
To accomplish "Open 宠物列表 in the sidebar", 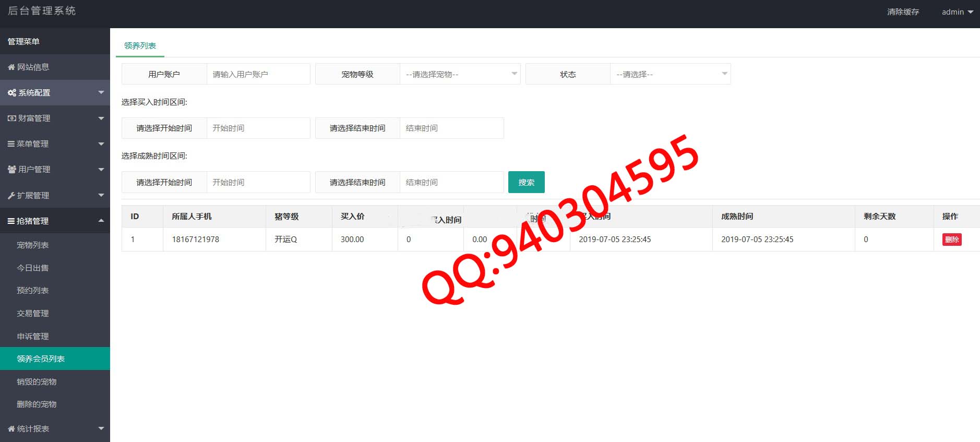I will 32,245.
